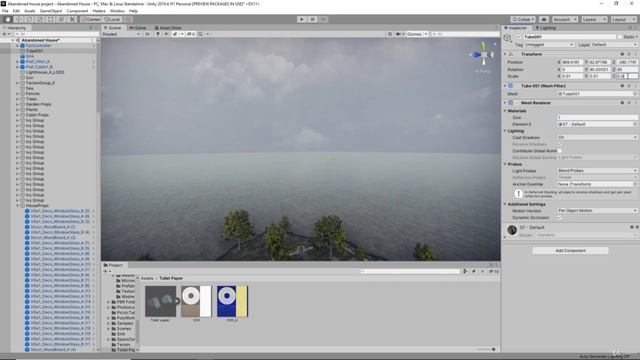
Task: Click the scene orientation gizmo
Action: (483, 54)
